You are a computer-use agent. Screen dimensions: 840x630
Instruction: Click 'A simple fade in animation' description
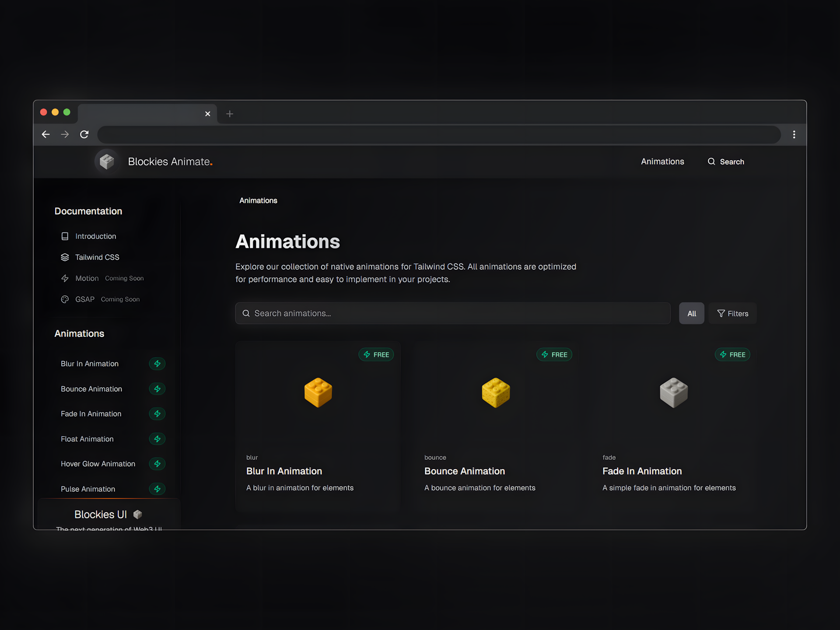(669, 488)
